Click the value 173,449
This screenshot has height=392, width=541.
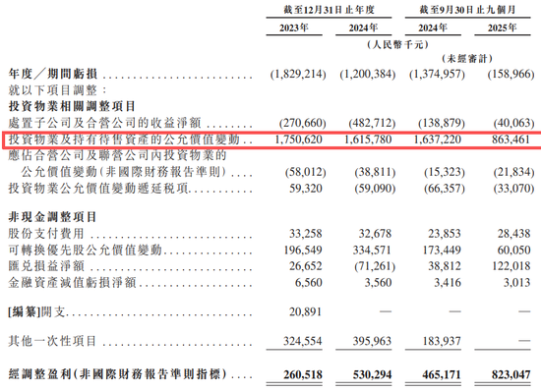[442, 250]
